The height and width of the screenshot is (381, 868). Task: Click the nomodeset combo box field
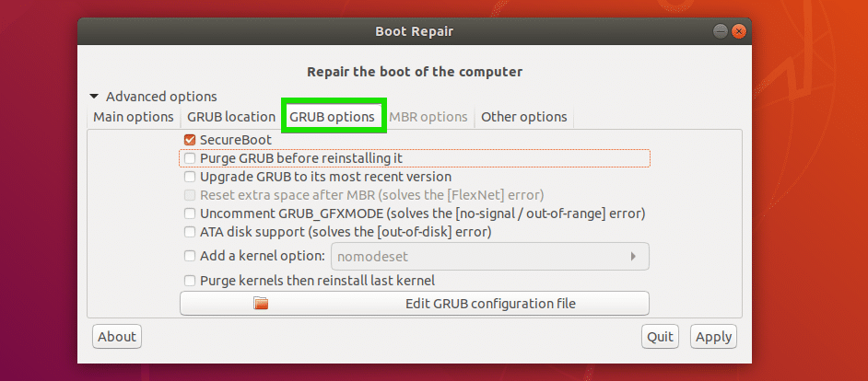point(490,257)
